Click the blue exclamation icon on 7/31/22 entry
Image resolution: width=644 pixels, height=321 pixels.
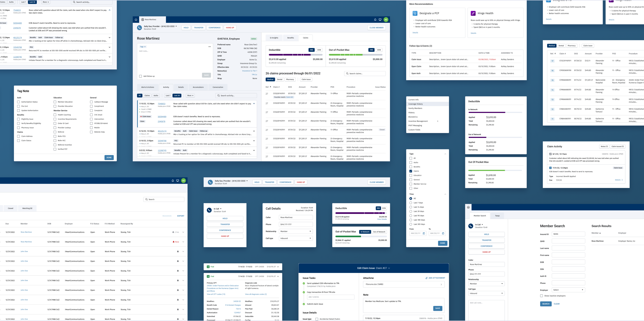[x=550, y=168]
